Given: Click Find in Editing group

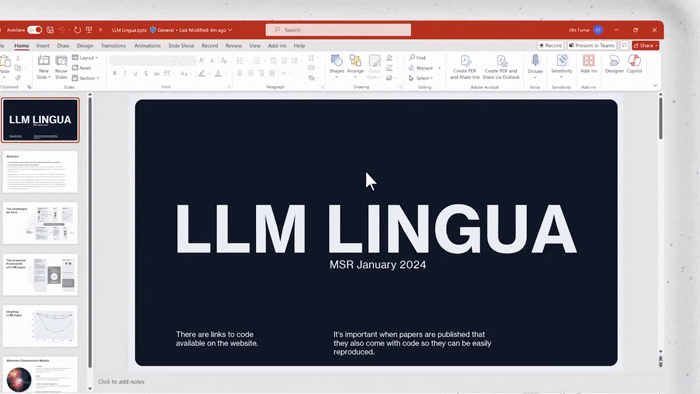Looking at the screenshot, I should (x=417, y=58).
